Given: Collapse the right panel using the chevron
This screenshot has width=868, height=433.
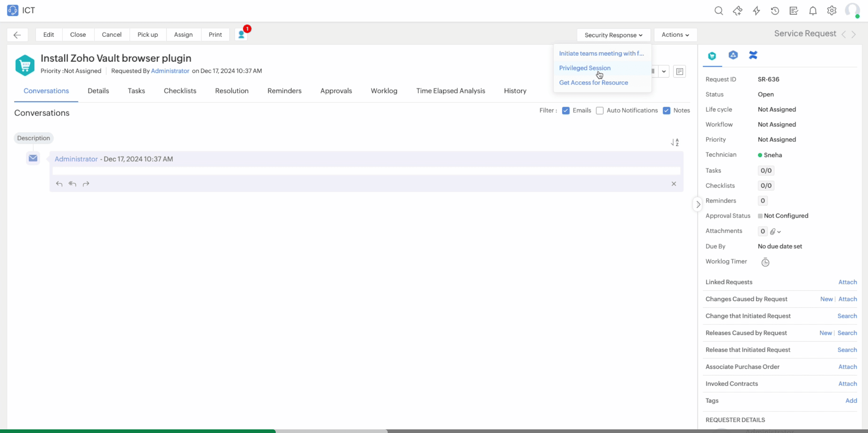Looking at the screenshot, I should click(698, 204).
